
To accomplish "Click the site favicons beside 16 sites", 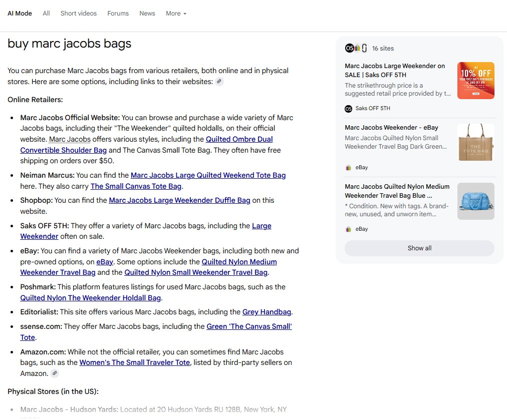I will pos(356,48).
